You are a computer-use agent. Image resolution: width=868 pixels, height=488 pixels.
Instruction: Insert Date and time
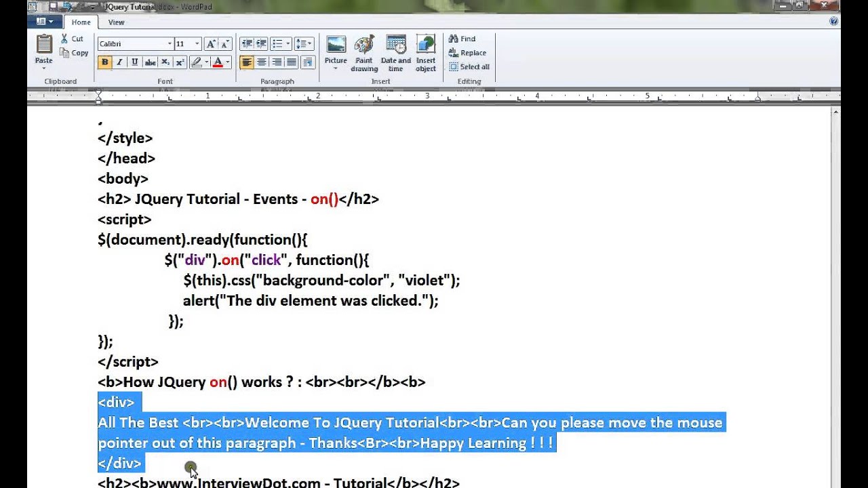(396, 54)
